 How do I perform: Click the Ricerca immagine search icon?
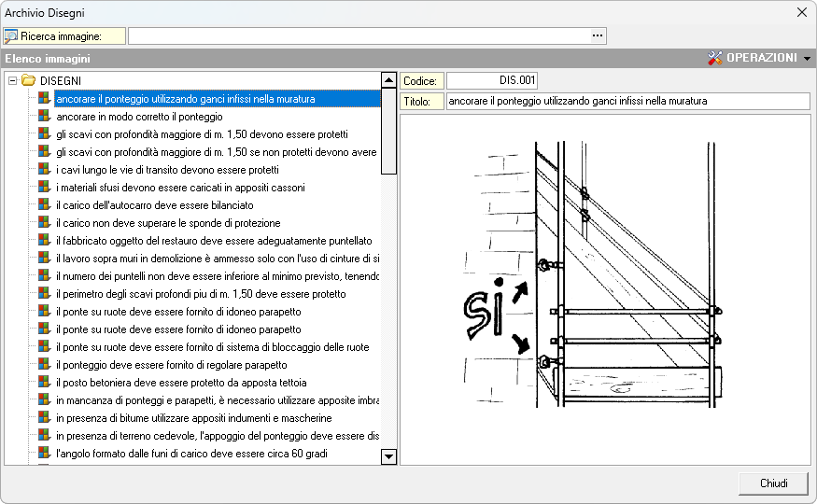tap(11, 35)
